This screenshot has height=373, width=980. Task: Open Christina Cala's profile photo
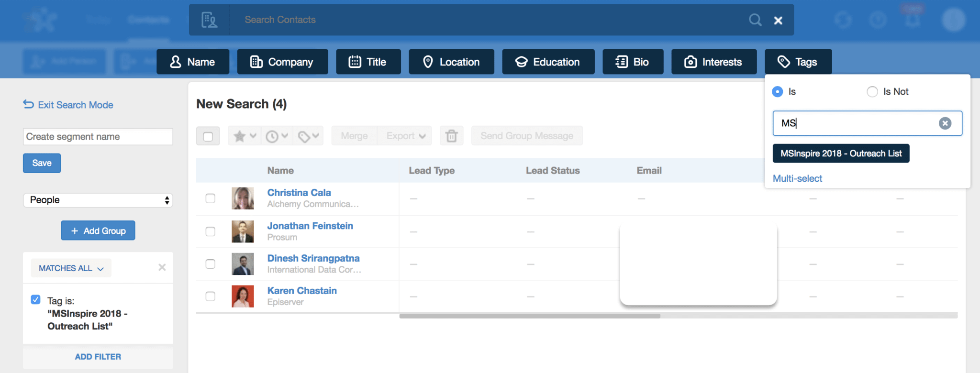click(x=243, y=198)
